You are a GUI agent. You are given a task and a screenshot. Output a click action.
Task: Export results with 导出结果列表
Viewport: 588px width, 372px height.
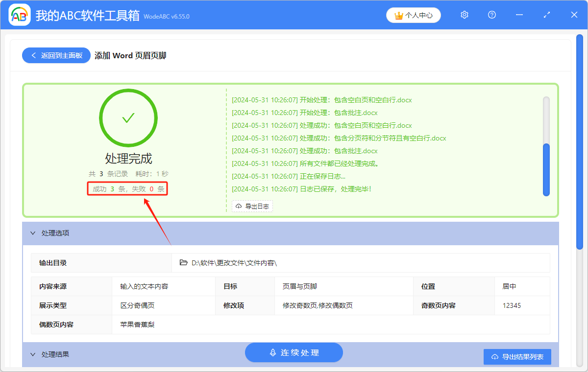point(517,357)
